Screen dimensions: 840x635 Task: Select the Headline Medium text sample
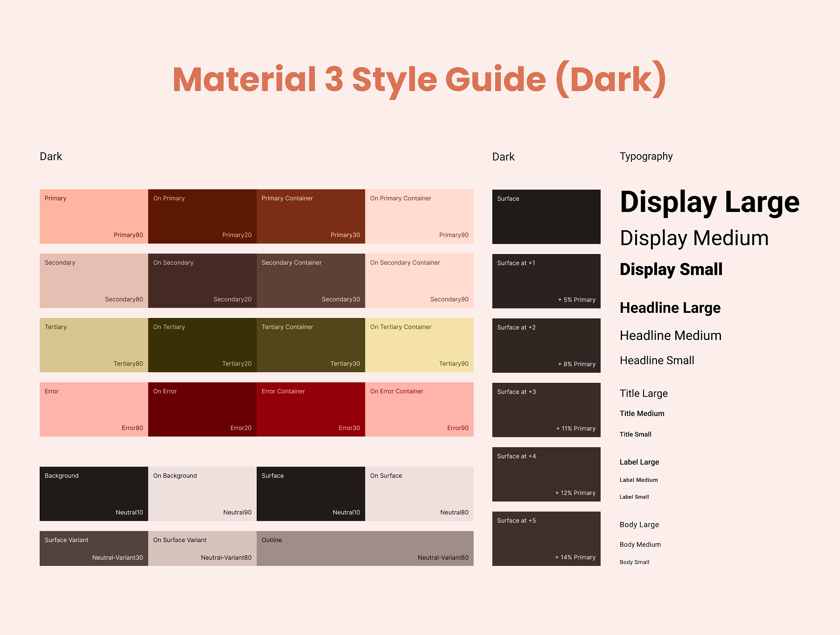[670, 335]
